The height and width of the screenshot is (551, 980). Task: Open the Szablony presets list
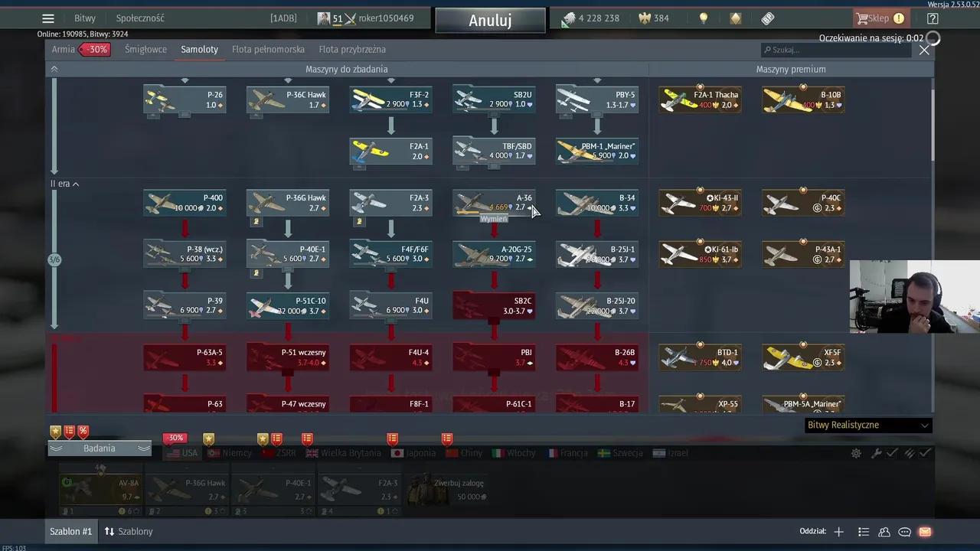click(128, 532)
